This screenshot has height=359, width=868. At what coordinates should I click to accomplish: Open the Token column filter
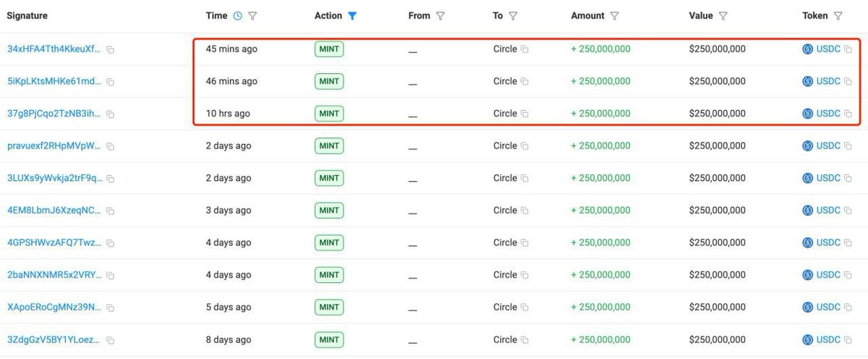[838, 16]
